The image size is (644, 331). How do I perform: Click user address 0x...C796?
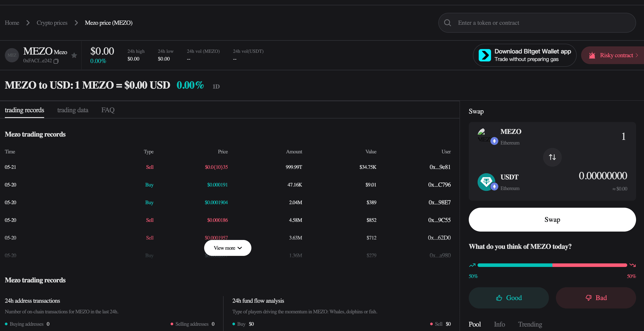click(x=439, y=185)
